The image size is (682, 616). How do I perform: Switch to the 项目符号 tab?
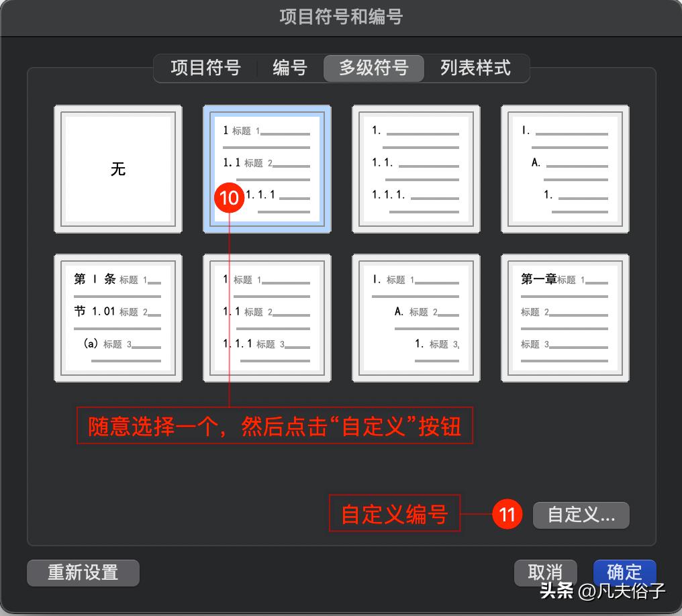(205, 68)
